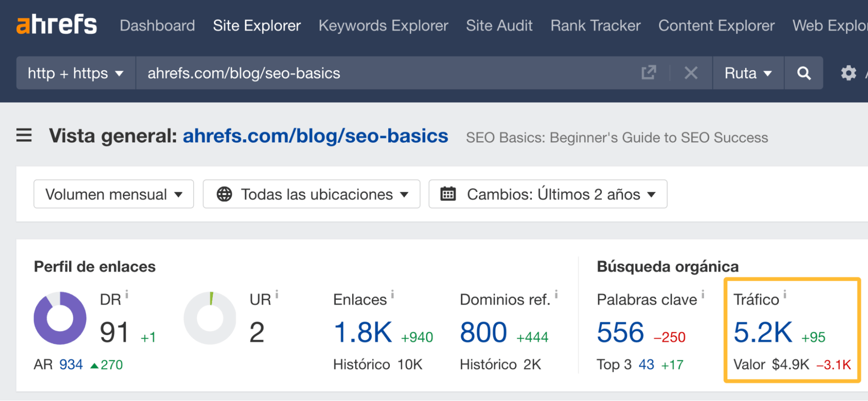The width and height of the screenshot is (868, 401).
Task: Click the AR 934 link
Action: point(71,364)
